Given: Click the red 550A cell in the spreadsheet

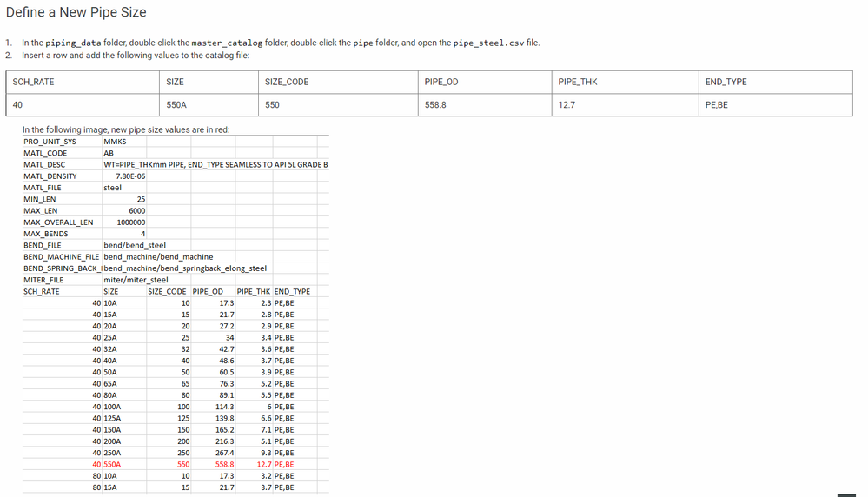Looking at the screenshot, I should point(112,465).
